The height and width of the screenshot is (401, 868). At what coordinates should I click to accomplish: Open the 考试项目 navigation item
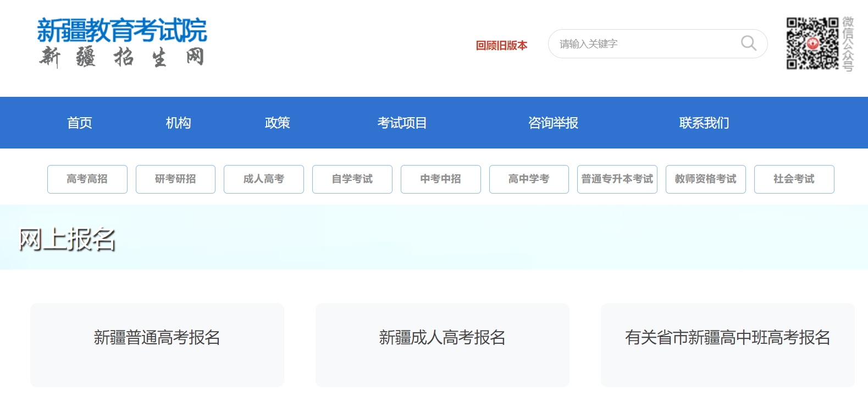[x=402, y=123]
